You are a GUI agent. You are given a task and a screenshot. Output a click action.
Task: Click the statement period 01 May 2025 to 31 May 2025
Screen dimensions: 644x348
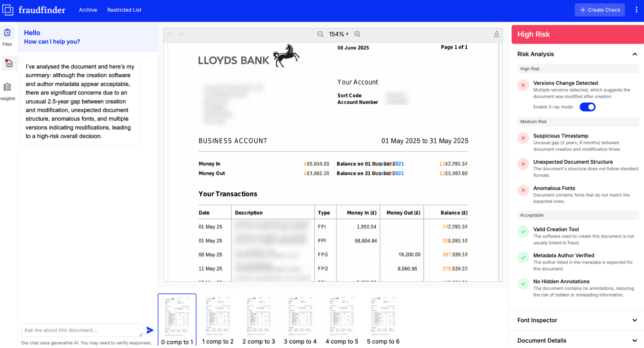[425, 141]
